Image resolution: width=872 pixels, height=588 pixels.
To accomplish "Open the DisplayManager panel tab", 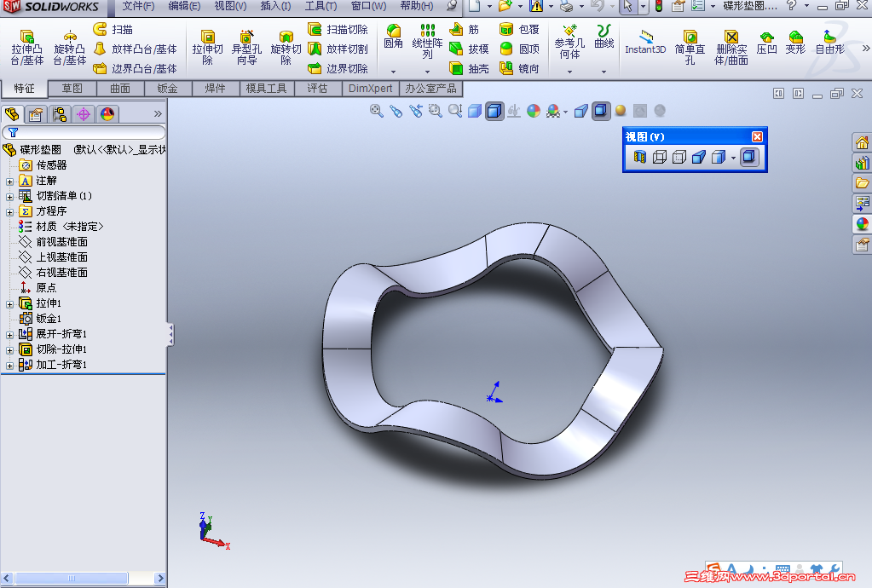I will (107, 114).
